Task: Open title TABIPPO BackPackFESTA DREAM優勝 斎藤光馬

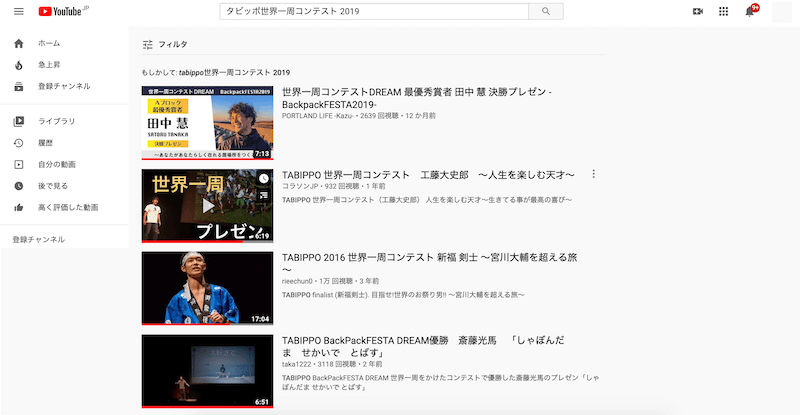Action: 423,346
